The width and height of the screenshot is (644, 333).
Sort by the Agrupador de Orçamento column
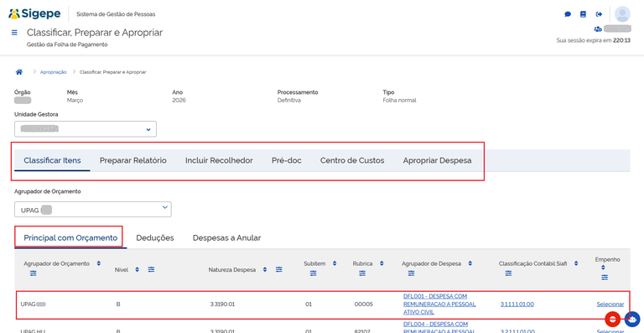coord(99,263)
